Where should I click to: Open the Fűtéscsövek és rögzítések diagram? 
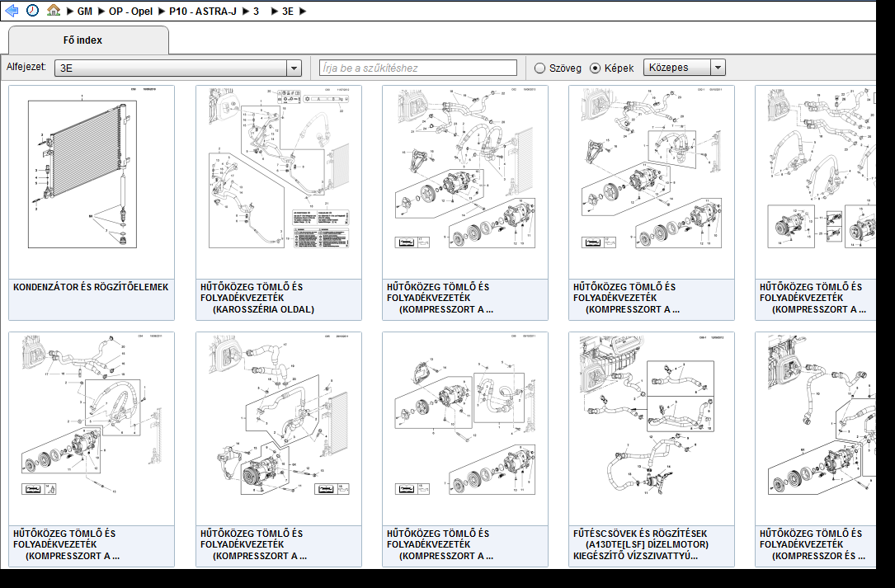pyautogui.click(x=652, y=429)
